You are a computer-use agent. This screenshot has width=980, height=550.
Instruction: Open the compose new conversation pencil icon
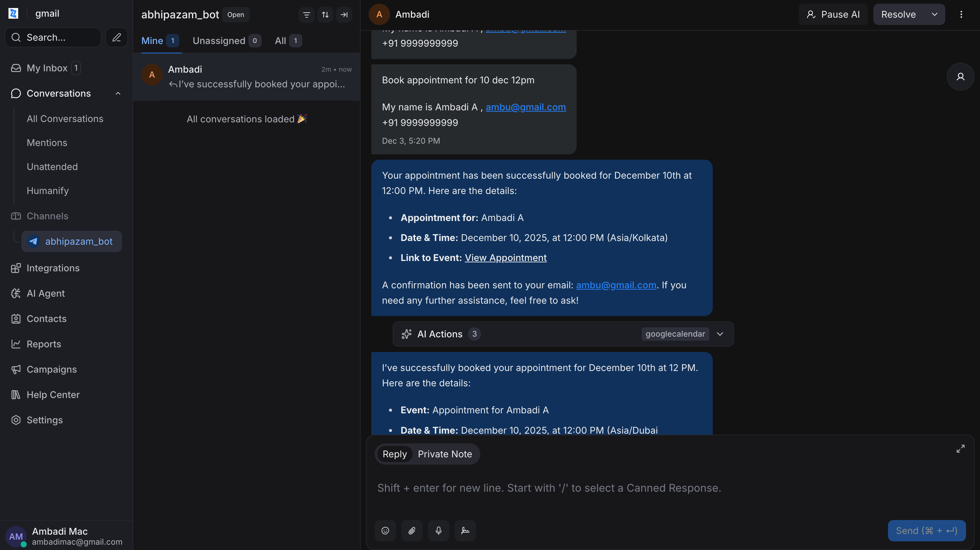(x=116, y=37)
